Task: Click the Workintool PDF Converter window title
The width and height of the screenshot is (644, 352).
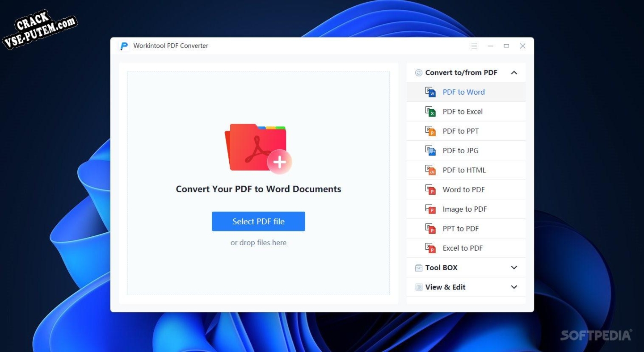Action: 171,46
